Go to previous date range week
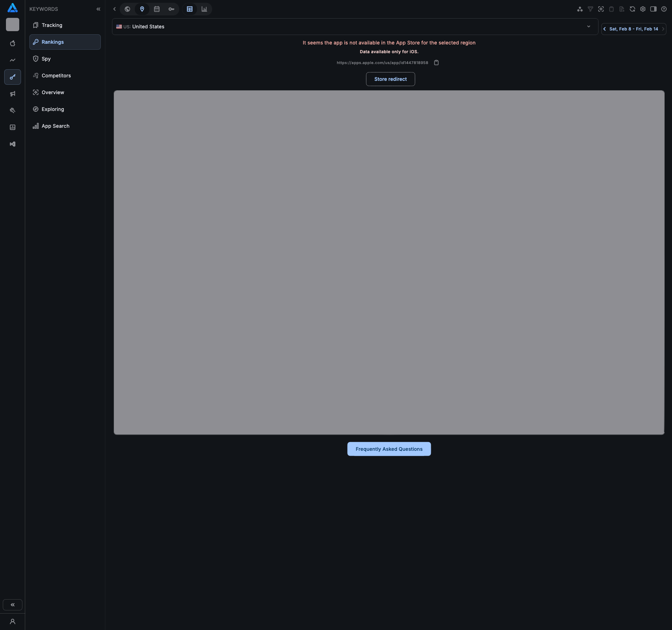The width and height of the screenshot is (672, 630). tap(605, 29)
